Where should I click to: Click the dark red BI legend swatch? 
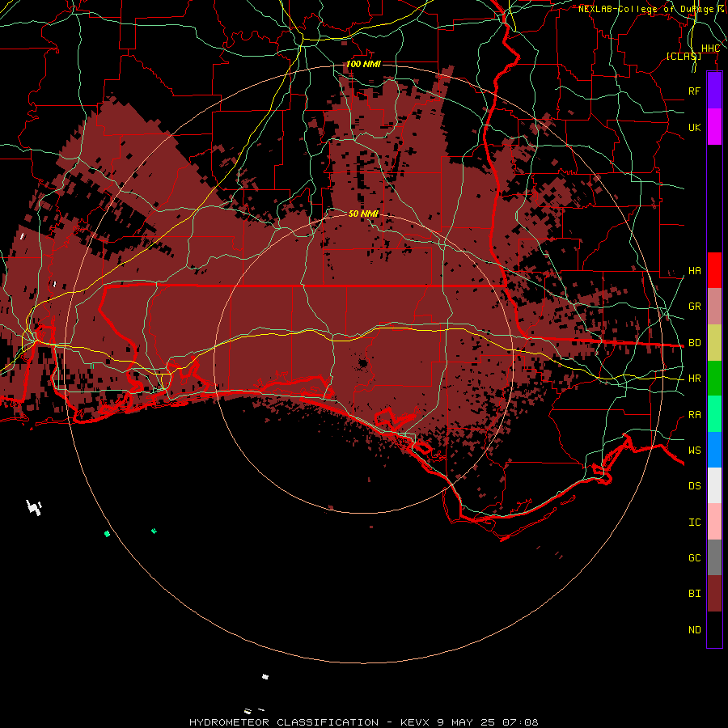[714, 594]
